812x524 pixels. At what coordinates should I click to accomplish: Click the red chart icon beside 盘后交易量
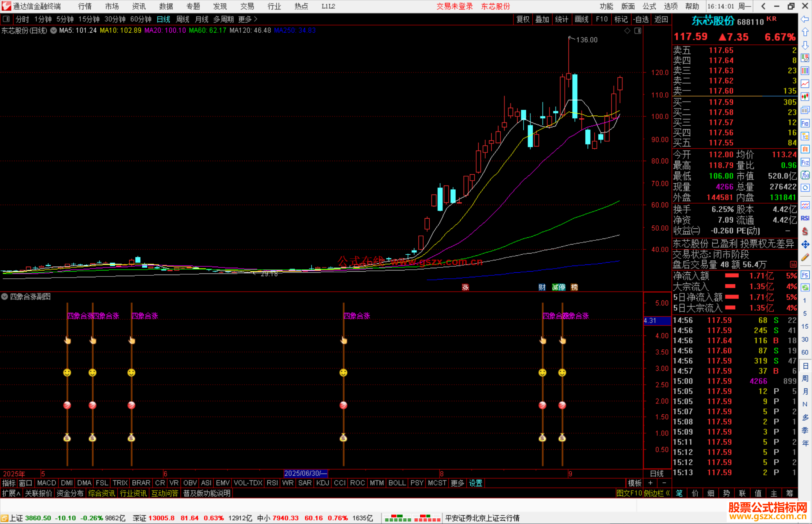coord(793,264)
